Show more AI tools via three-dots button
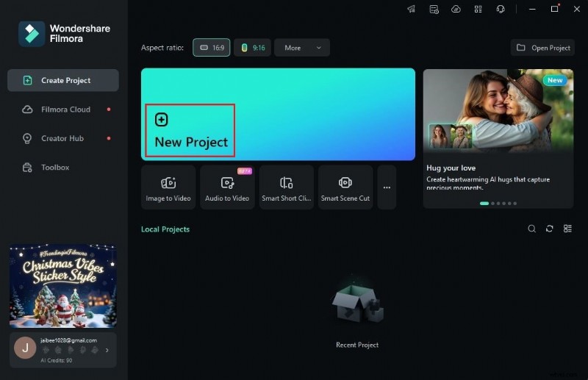 (387, 187)
